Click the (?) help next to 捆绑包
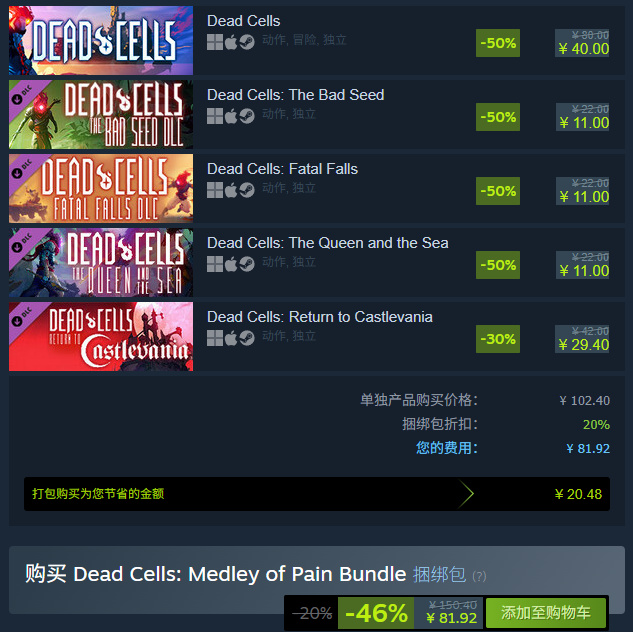 (479, 576)
